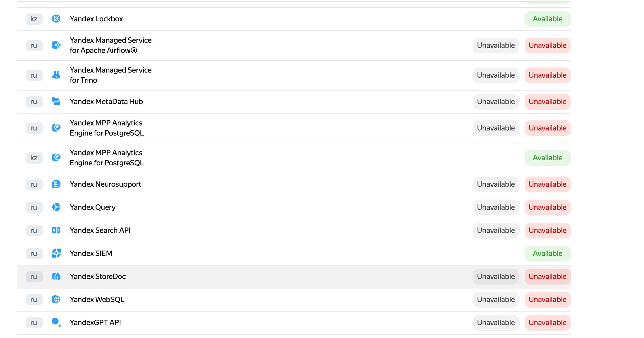Click the kz region tag beside Lockbox

coord(34,19)
